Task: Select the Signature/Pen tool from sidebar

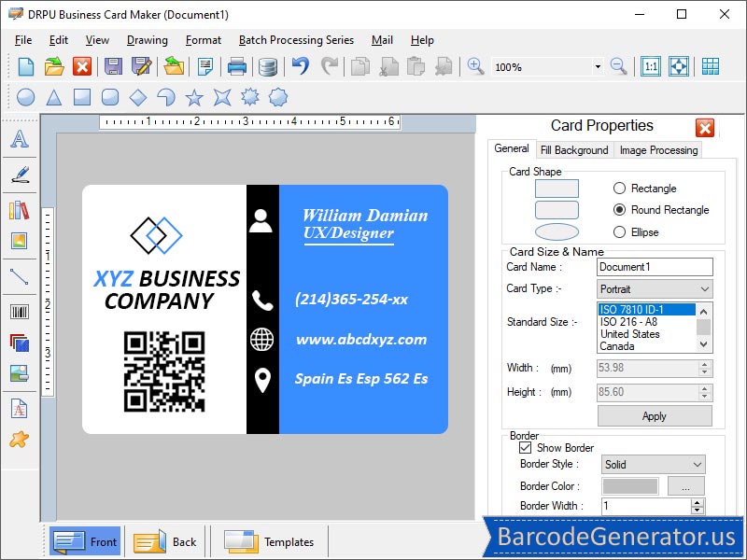Action: tap(21, 175)
